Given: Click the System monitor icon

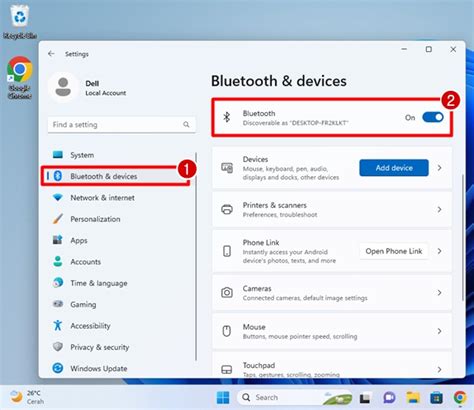Looking at the screenshot, I should (58, 155).
